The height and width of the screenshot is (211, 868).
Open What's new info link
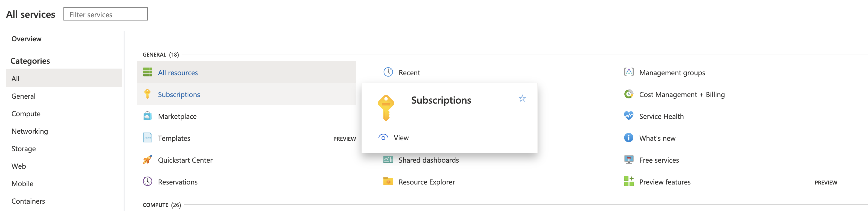point(657,138)
